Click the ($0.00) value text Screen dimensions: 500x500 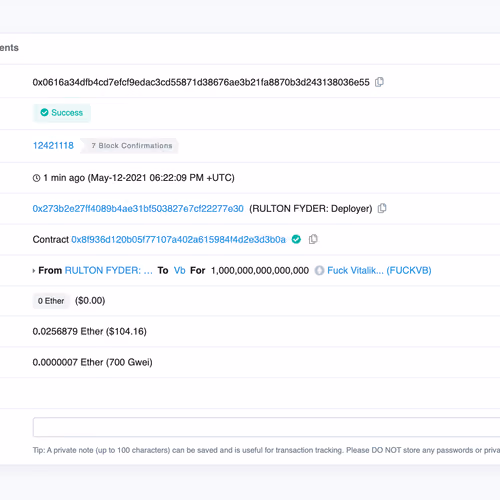coord(90,301)
